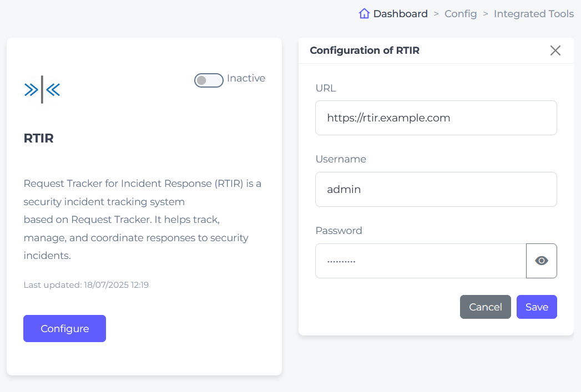
Task: Click the breadcrumb separator after Dashboard
Action: click(436, 14)
